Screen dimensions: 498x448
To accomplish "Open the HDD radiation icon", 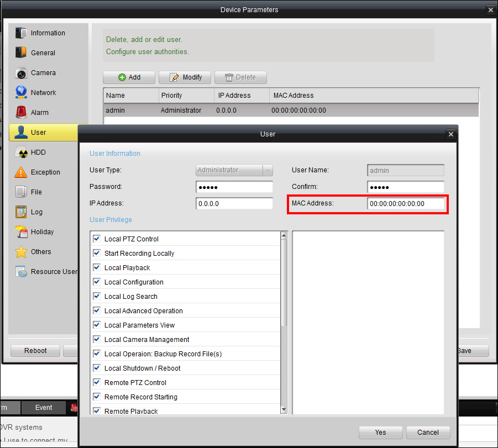I will click(22, 152).
